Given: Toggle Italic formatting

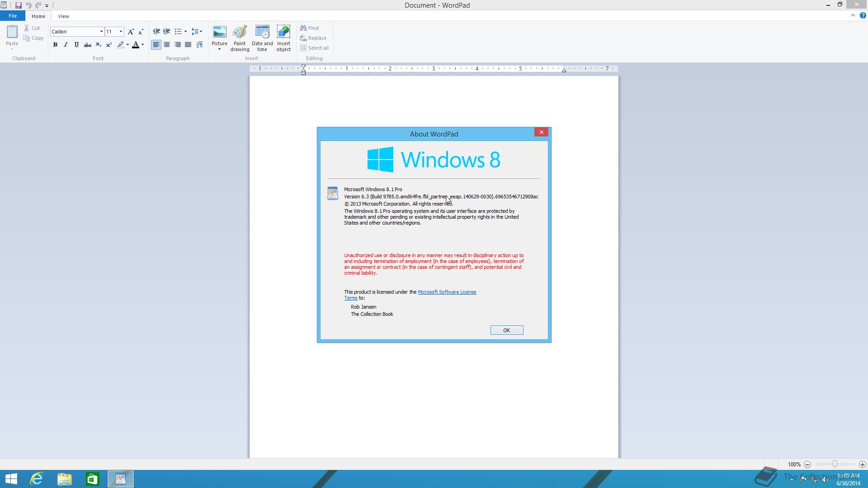Looking at the screenshot, I should pyautogui.click(x=66, y=45).
